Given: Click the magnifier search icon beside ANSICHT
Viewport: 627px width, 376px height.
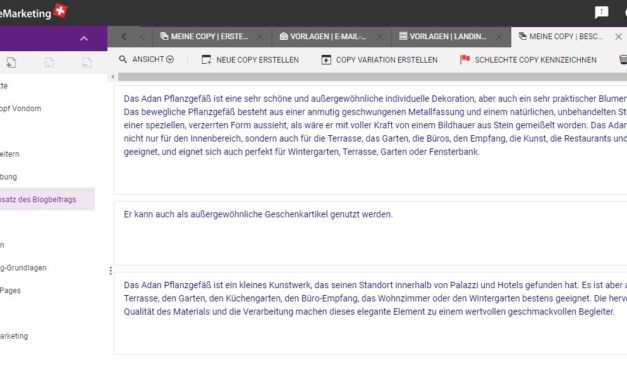Looking at the screenshot, I should coord(123,59).
